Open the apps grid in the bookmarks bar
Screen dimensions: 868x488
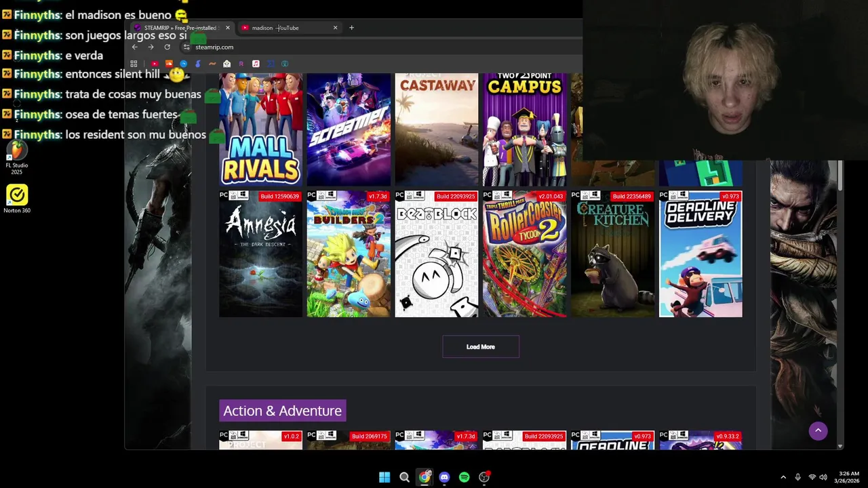click(134, 64)
